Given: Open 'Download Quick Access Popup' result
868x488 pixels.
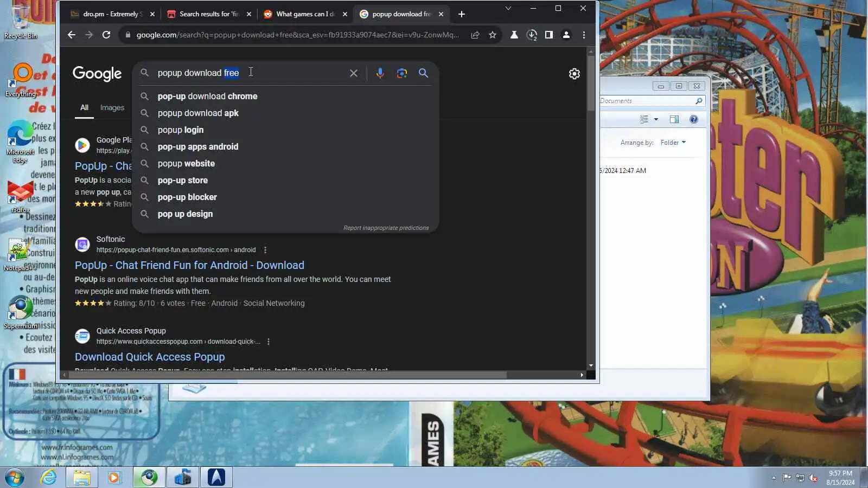Looking at the screenshot, I should point(150,357).
